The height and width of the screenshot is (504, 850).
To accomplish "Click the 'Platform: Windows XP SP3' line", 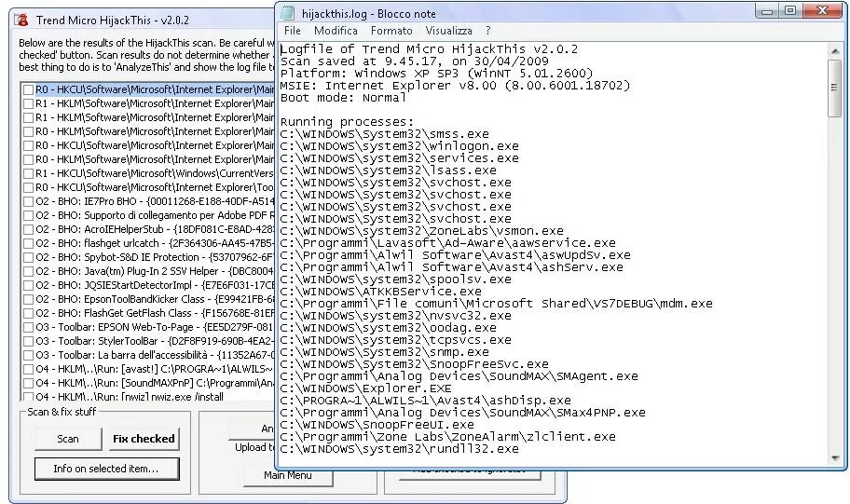I will (436, 74).
